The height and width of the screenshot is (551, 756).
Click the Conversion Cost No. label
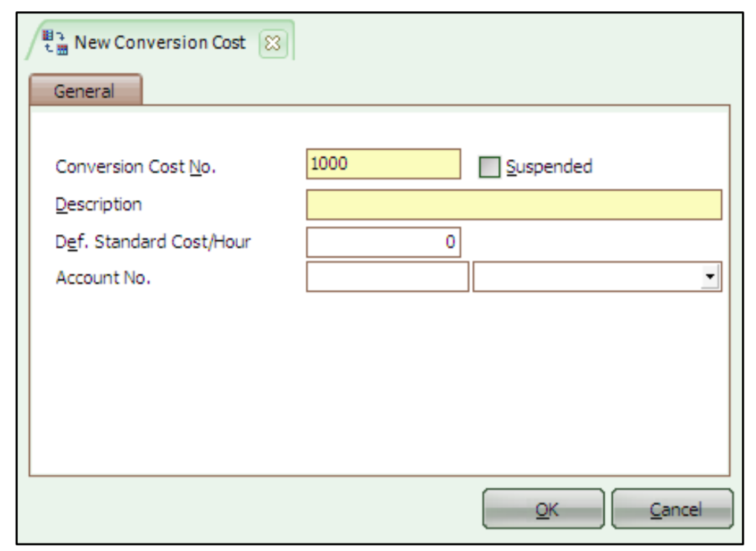[135, 167]
